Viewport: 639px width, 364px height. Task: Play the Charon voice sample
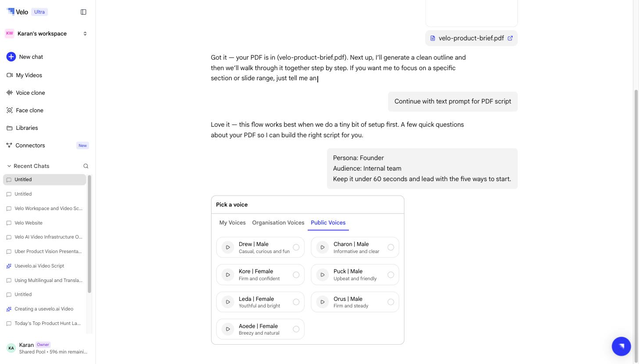tap(323, 247)
